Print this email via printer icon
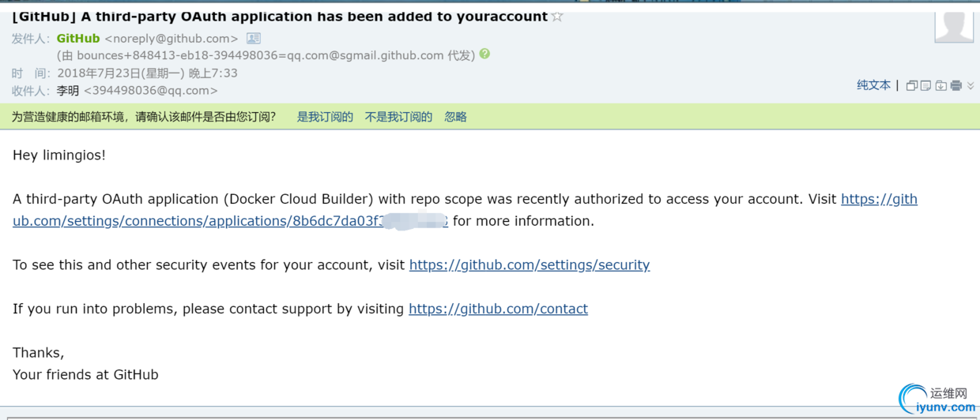 click(955, 85)
